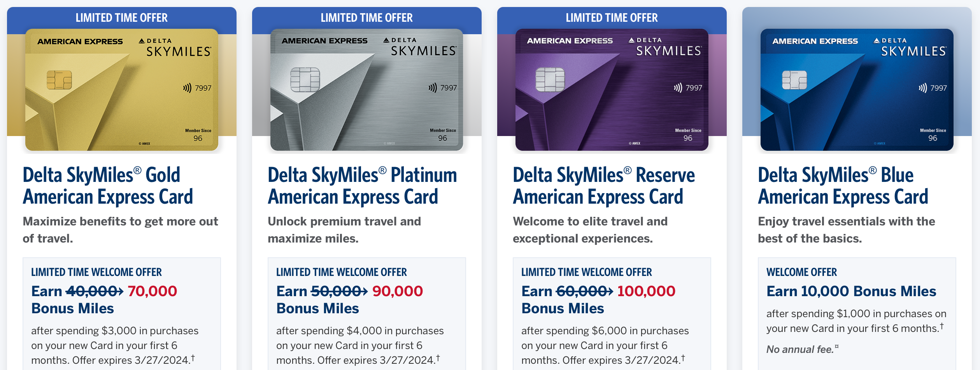Click the contactless symbol on the Blue card
The height and width of the screenshot is (370, 980).
tap(922, 88)
